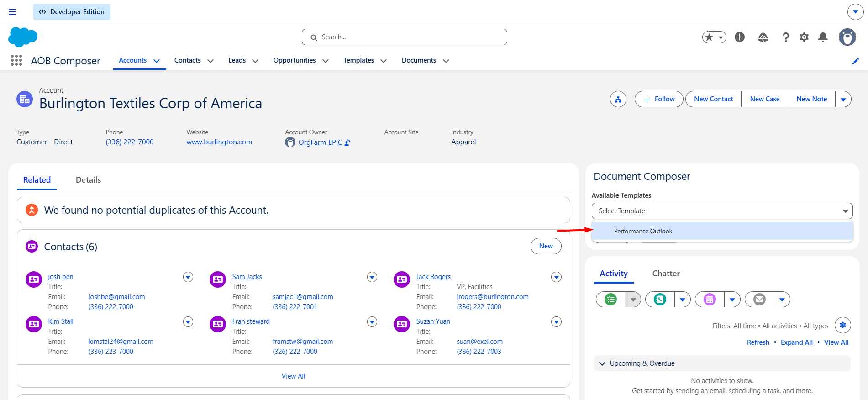
Task: Click New button in Contacts list
Action: click(546, 246)
